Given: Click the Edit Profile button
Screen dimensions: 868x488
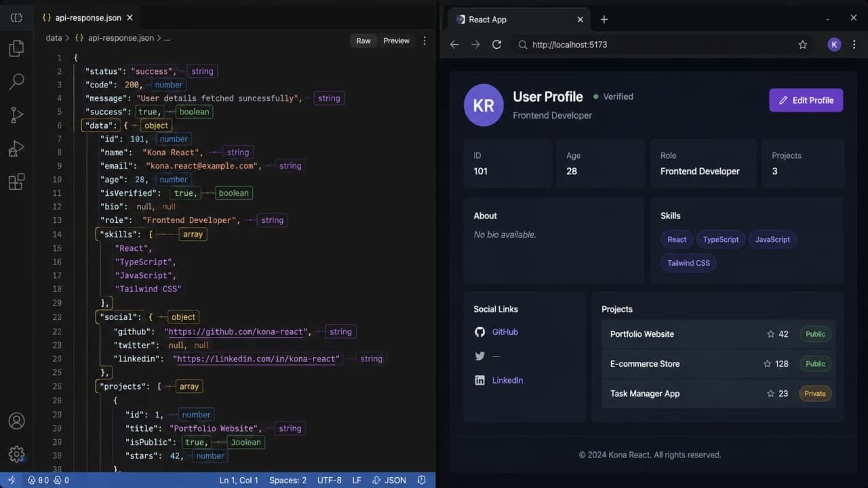Looking at the screenshot, I should pyautogui.click(x=806, y=100).
